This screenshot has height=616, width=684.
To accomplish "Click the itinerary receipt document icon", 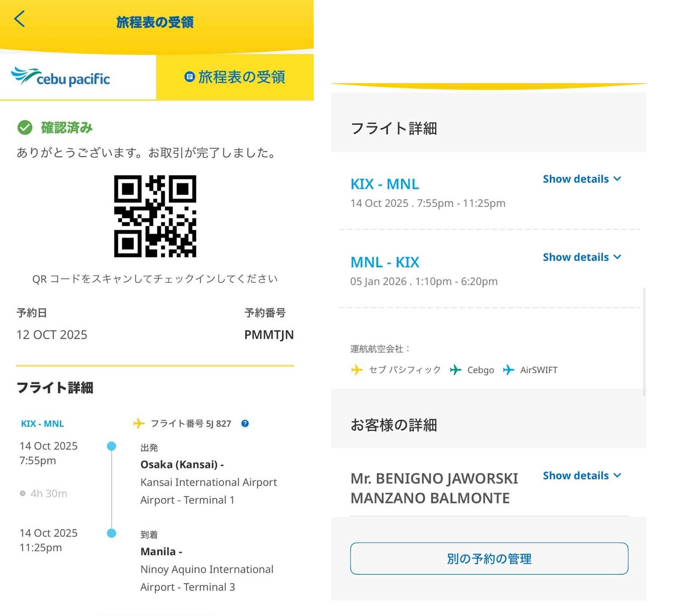I will tap(189, 77).
